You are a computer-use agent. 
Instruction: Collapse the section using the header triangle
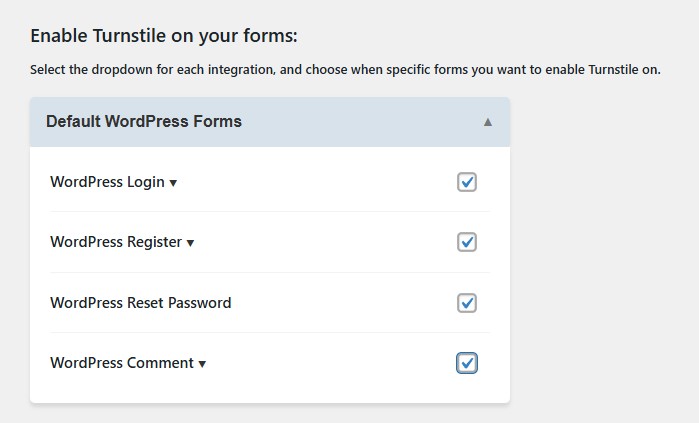point(488,122)
